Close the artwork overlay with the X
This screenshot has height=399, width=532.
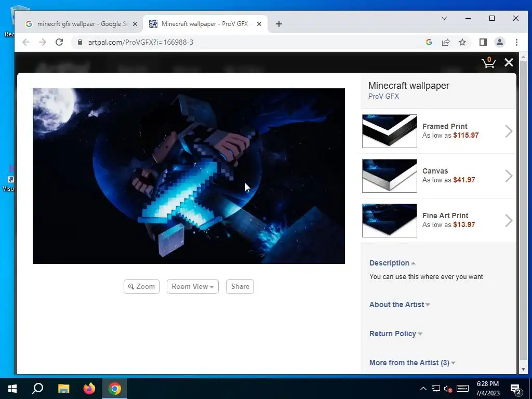coord(509,62)
